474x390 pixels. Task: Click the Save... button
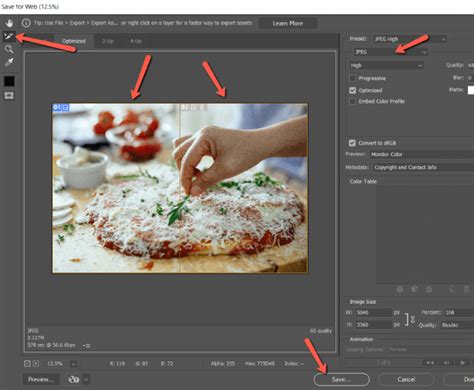point(341,379)
